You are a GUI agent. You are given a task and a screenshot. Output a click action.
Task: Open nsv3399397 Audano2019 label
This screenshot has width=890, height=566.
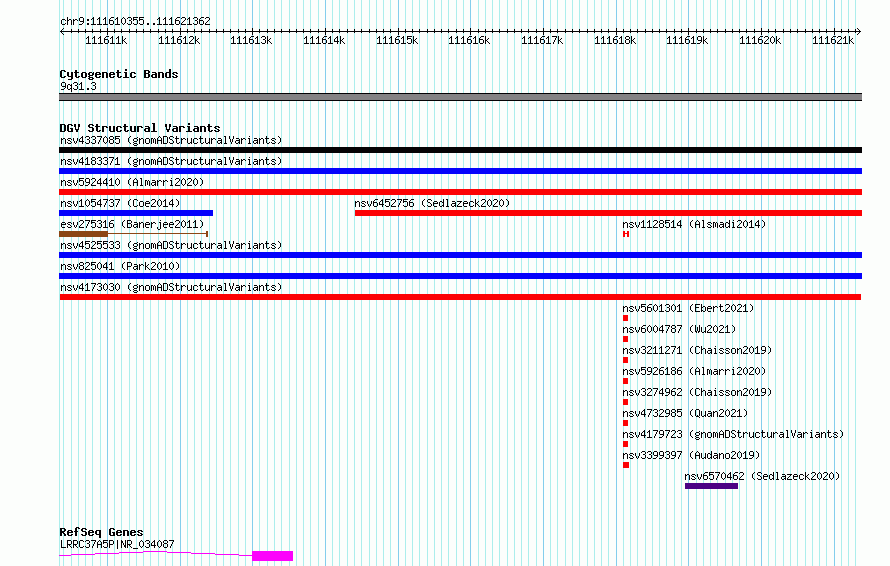691,455
